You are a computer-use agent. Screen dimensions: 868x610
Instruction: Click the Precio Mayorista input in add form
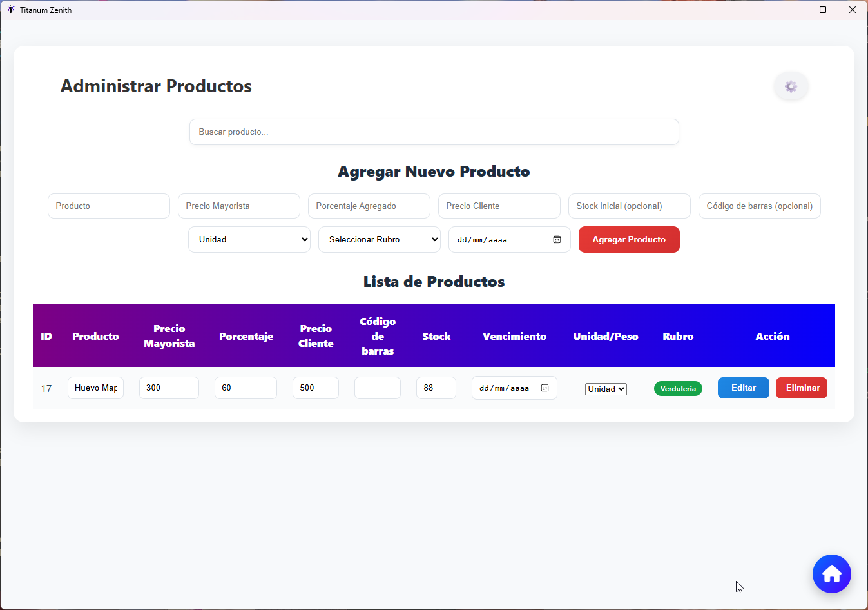pos(238,206)
